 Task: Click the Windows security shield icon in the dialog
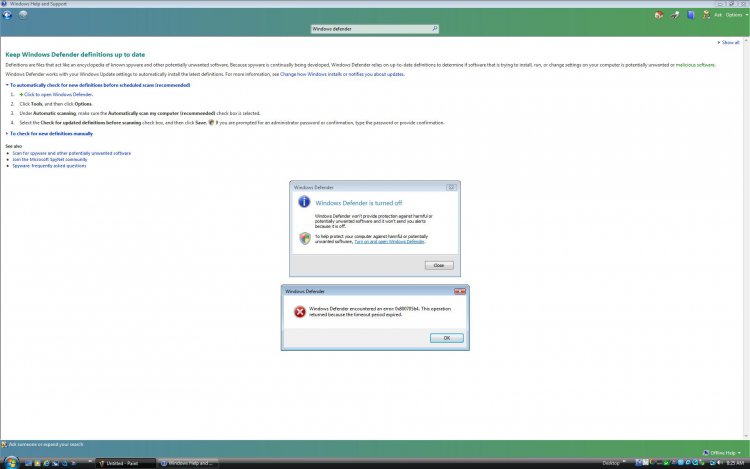(305, 238)
